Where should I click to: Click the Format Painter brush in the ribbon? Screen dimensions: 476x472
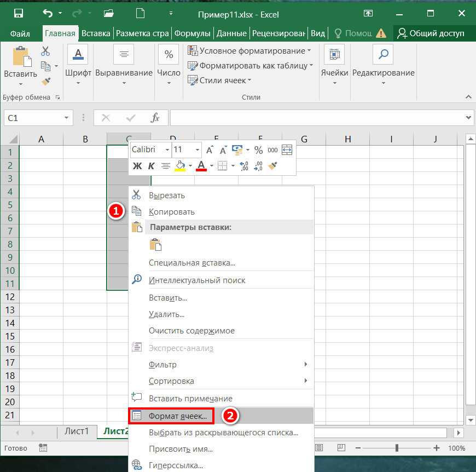tap(46, 82)
